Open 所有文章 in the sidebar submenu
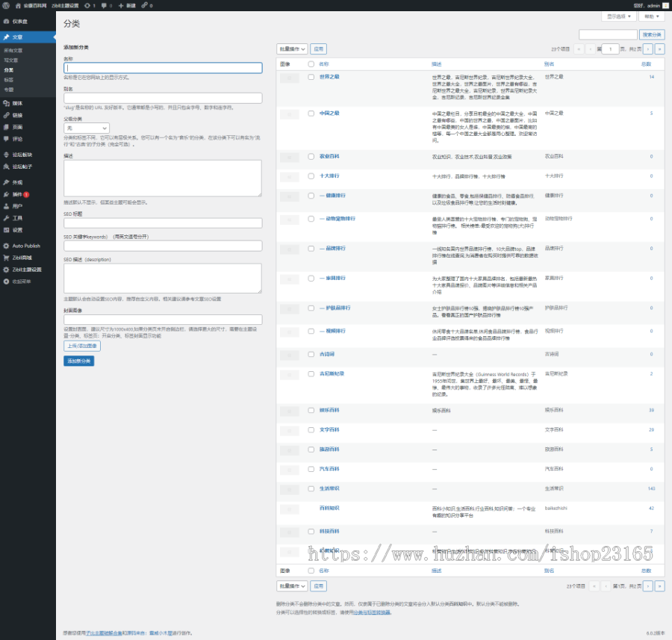The width and height of the screenshot is (672, 640). coord(13,50)
